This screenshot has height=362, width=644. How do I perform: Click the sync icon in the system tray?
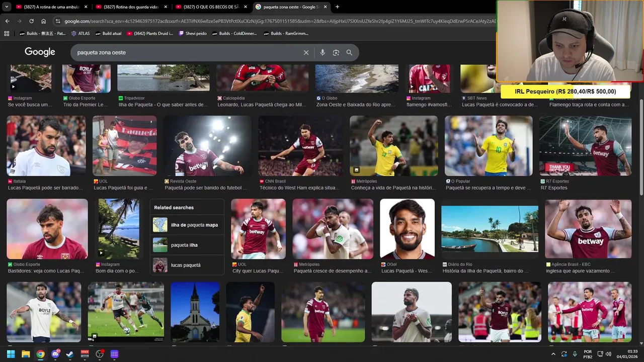pos(564,354)
